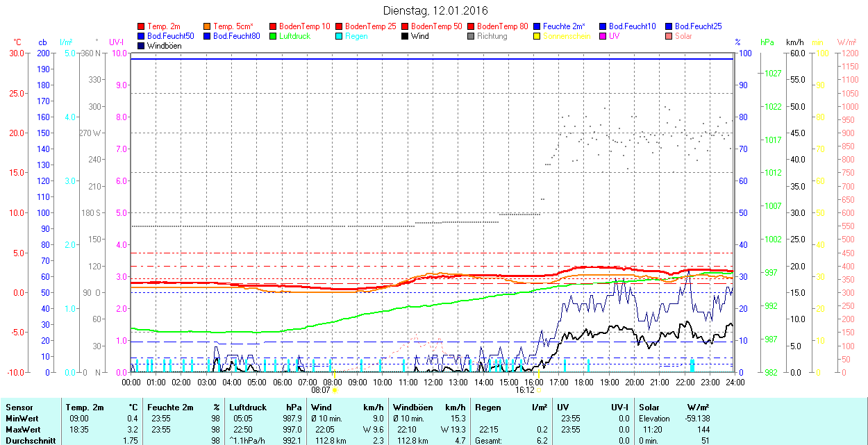Click the dark Windböen legend square
The image size is (868, 445).
[x=142, y=46]
